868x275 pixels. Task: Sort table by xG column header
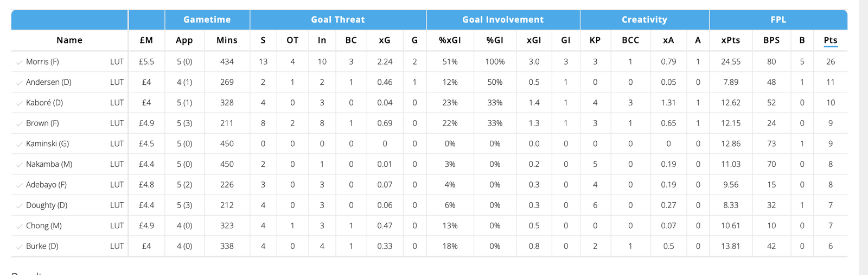click(384, 40)
